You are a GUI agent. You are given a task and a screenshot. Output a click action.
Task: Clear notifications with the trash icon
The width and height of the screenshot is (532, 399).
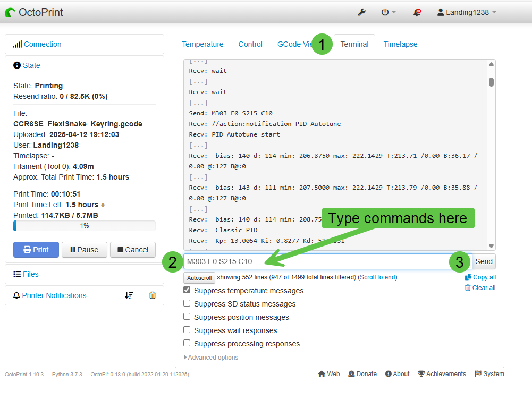(x=153, y=295)
